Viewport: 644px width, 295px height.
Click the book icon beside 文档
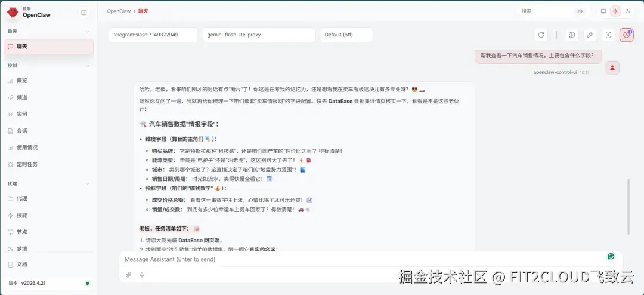point(11,264)
